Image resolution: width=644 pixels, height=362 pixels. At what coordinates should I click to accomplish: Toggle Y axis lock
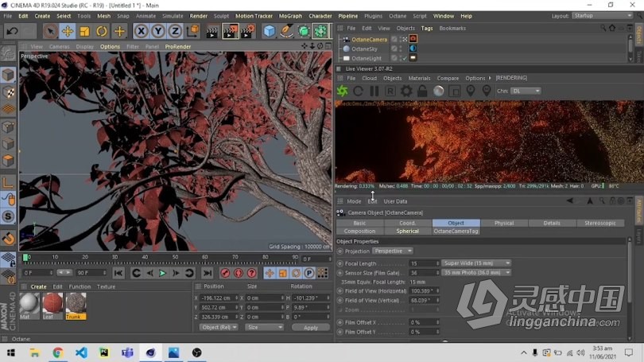[158, 31]
